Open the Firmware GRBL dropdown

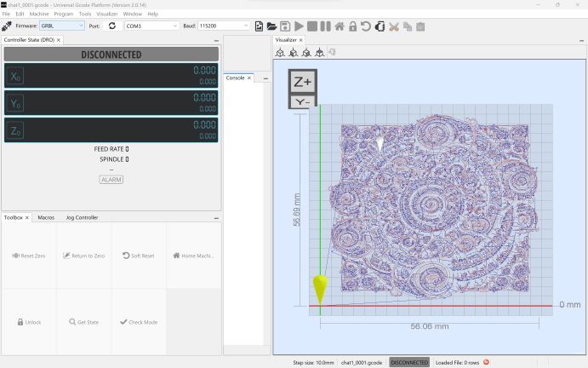pos(62,26)
